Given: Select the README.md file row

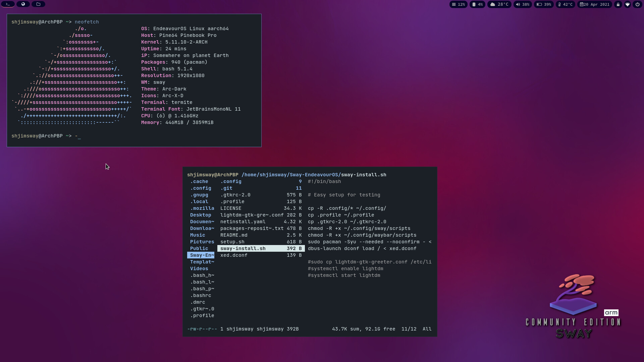Looking at the screenshot, I should pyautogui.click(x=261, y=235).
